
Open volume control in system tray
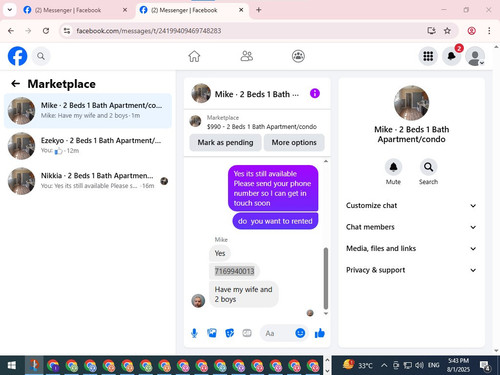(419, 366)
